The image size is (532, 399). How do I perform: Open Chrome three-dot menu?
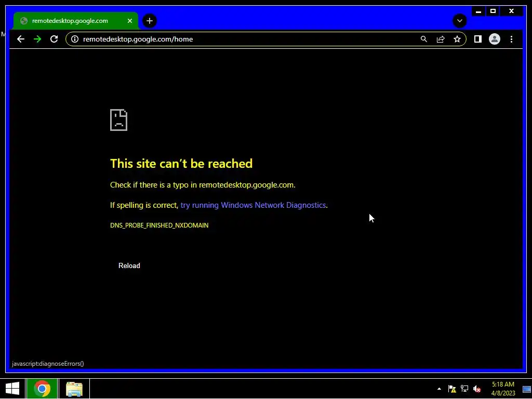[511, 39]
